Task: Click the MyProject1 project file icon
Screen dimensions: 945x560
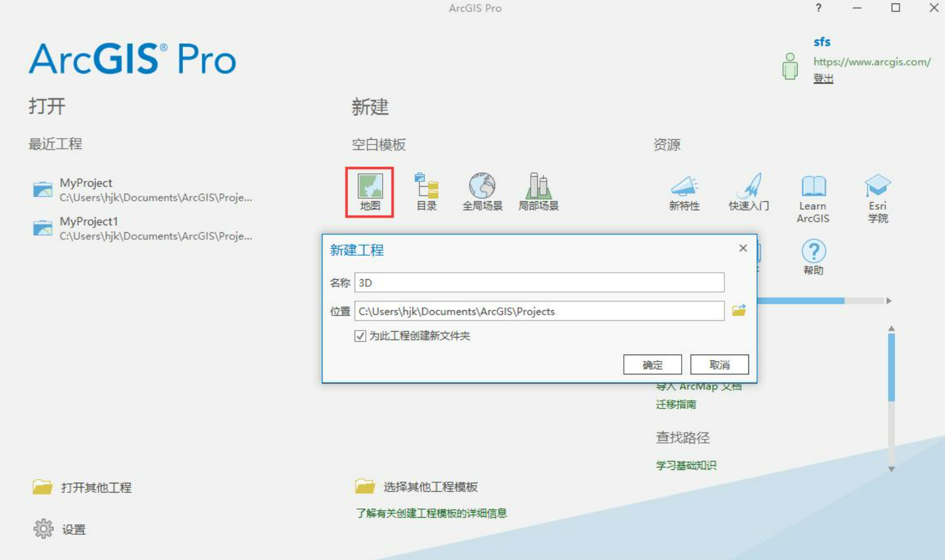Action: (x=42, y=228)
